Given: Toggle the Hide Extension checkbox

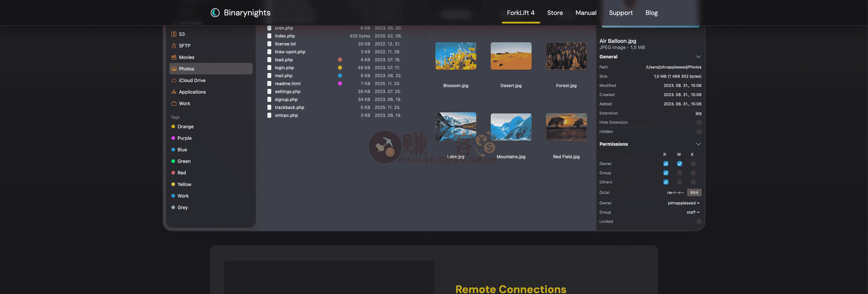Looking at the screenshot, I should coord(699,122).
